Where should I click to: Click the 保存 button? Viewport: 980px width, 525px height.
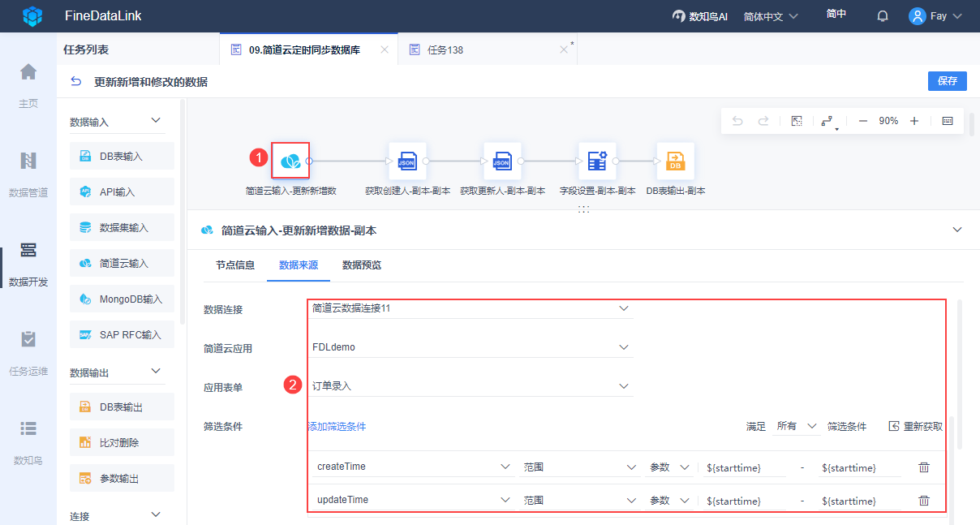[948, 80]
